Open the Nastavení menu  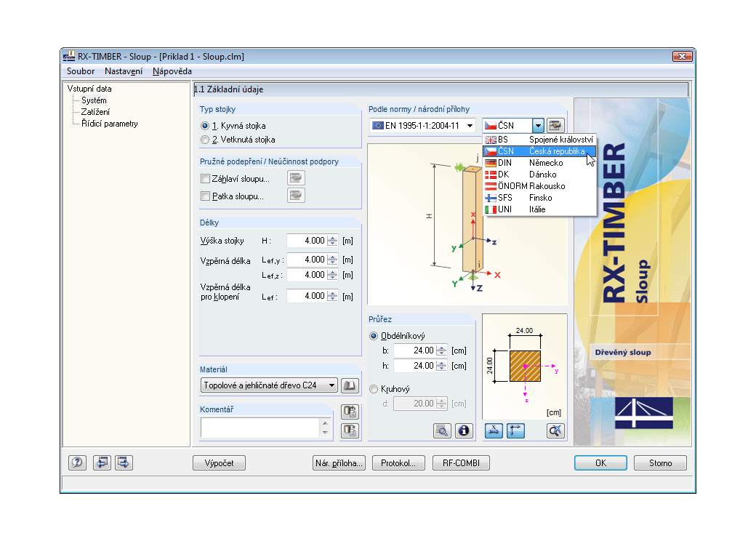pyautogui.click(x=124, y=71)
